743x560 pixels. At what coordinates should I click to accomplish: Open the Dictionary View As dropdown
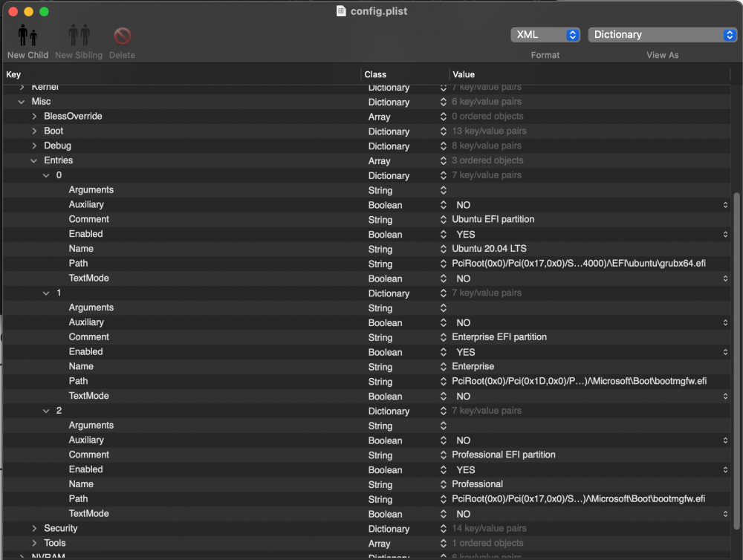pyautogui.click(x=662, y=35)
